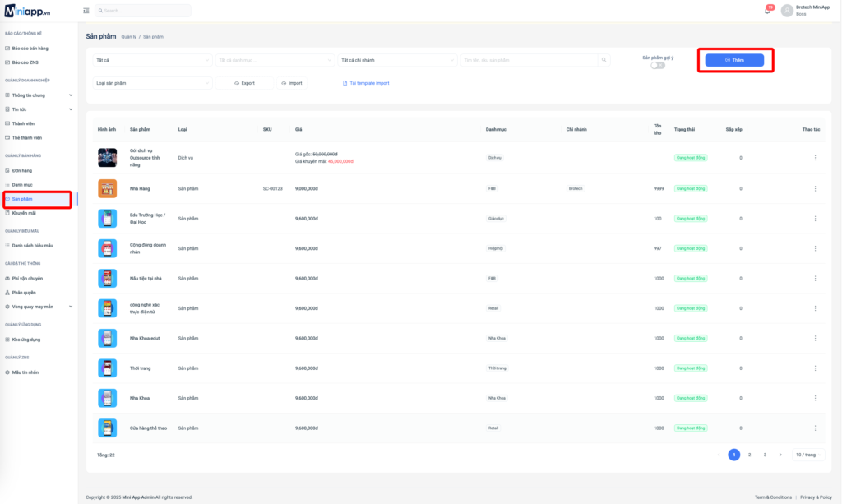Open the three-dot menu for Nấu tiệc tại nhà
The width and height of the screenshot is (842, 504).
[x=815, y=279]
